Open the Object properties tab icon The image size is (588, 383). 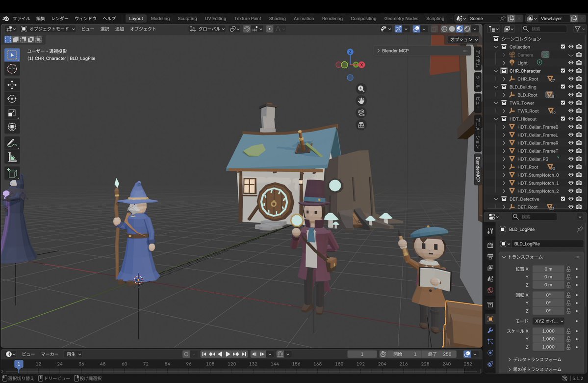[x=490, y=319]
